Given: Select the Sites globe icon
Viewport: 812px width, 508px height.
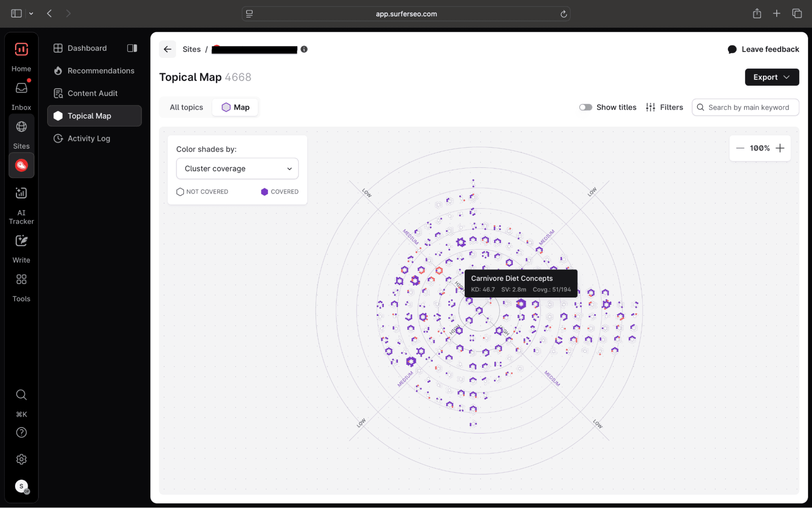Looking at the screenshot, I should [x=21, y=127].
